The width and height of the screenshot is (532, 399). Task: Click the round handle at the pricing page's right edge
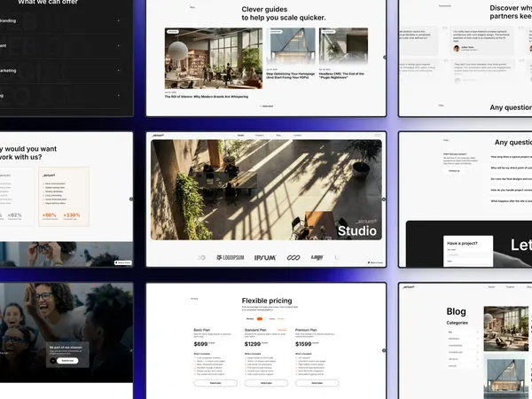click(x=384, y=350)
